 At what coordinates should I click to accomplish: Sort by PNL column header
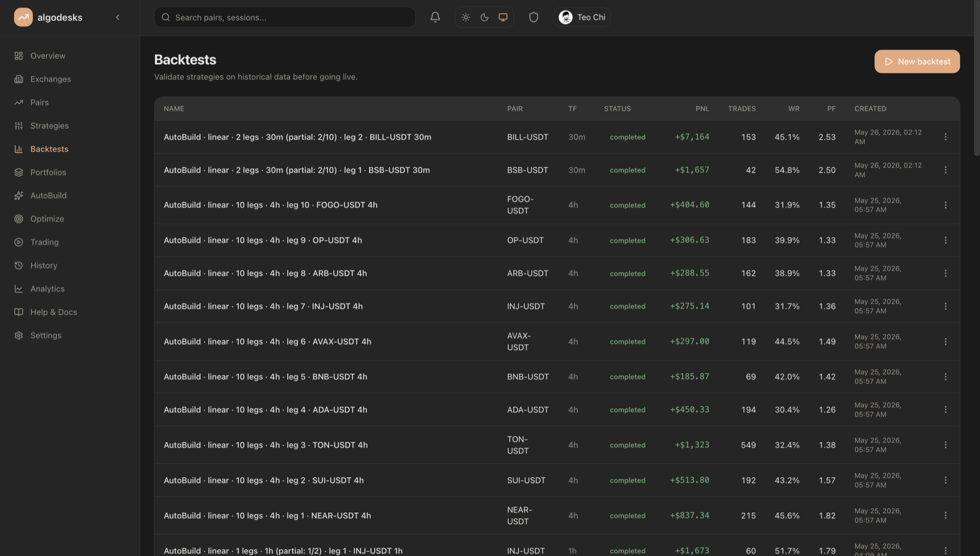(702, 109)
